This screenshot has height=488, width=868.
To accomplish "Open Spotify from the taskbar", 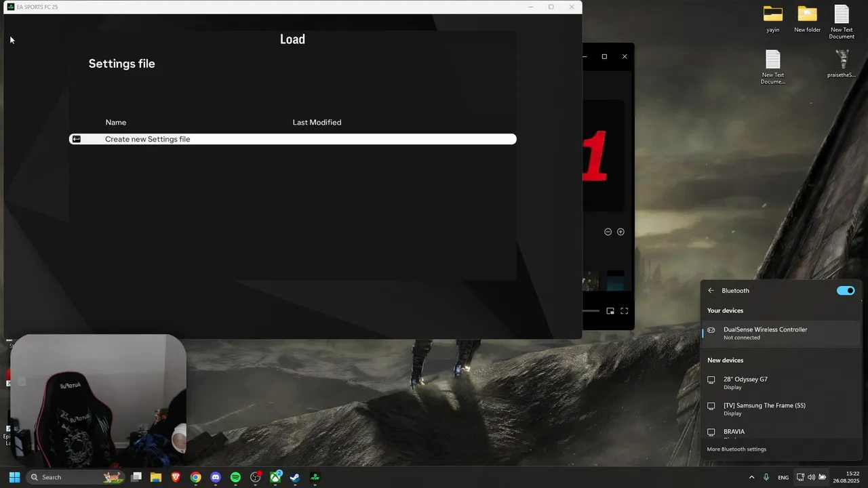I will click(235, 477).
